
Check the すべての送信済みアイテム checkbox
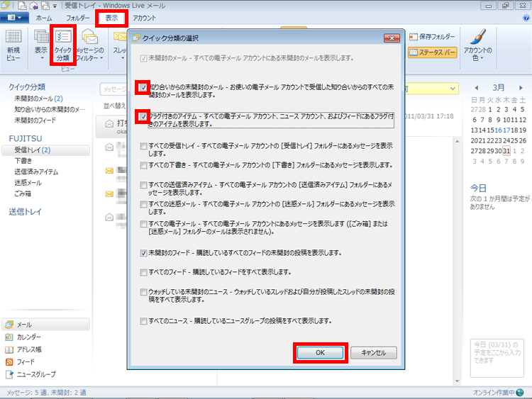143,185
